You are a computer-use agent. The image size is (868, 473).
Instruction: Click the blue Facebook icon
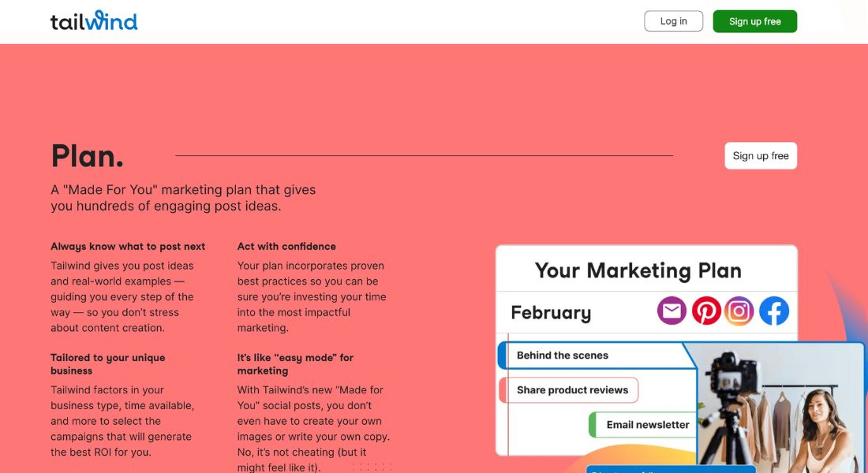(774, 311)
